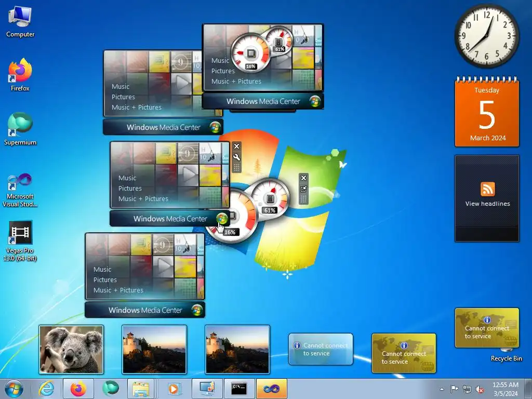This screenshot has width=532, height=399.
Task: Select Music + Pictures in the topmost Media Center gadget
Action: coord(236,82)
